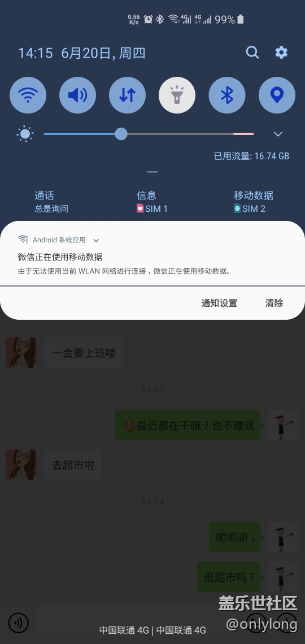Open 移动数据 SIM 2 option

click(x=253, y=202)
